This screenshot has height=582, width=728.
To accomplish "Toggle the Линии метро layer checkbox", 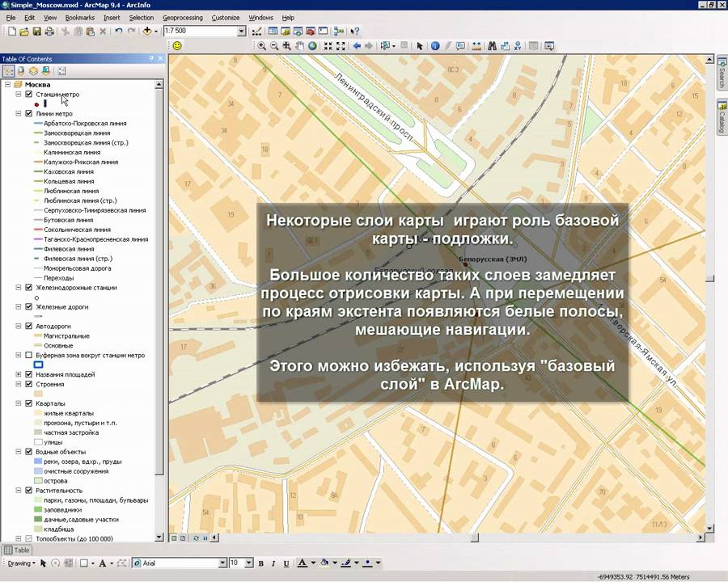I will pos(29,113).
